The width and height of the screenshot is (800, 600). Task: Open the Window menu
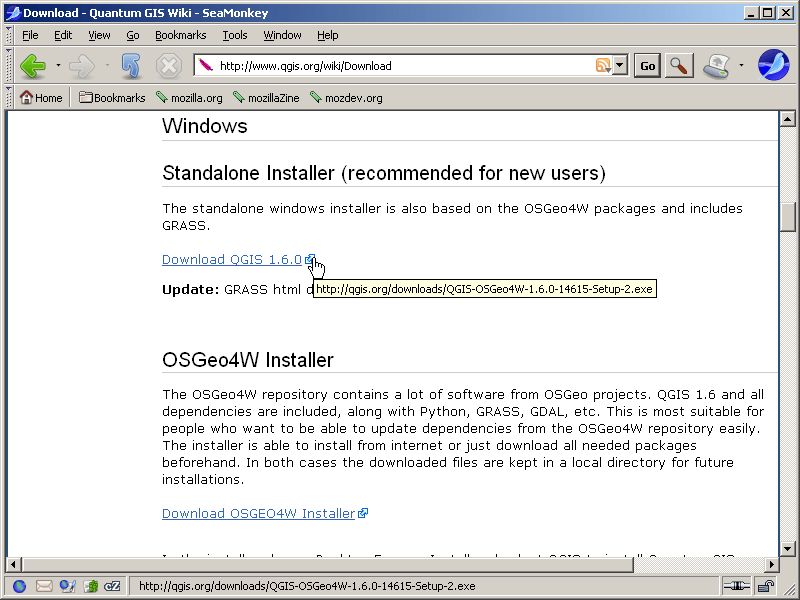click(x=282, y=35)
